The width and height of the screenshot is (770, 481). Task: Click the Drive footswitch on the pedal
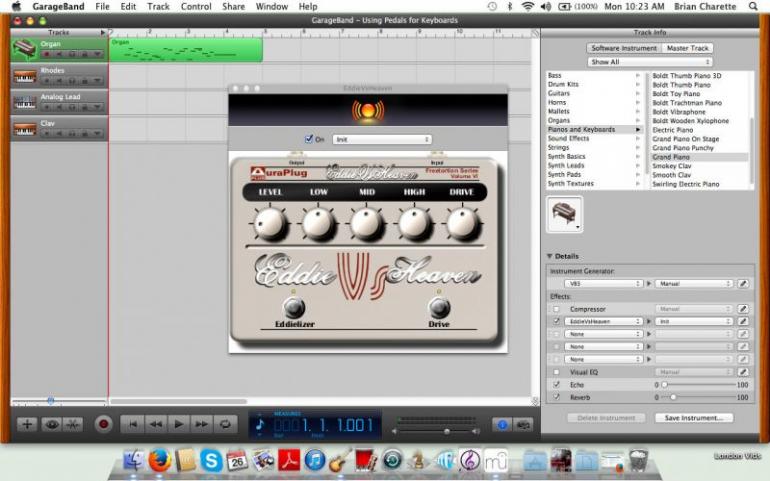coord(439,308)
